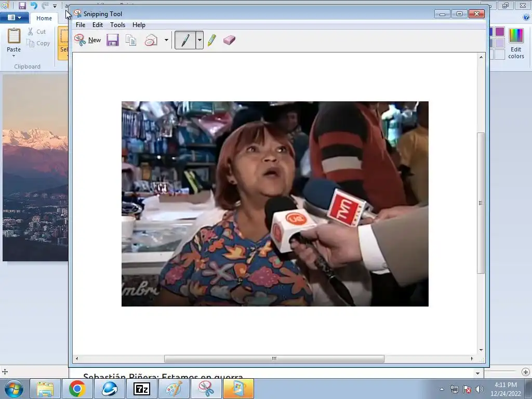Click the scroll left arrow in Snipping Tool
Viewport: 532px width, 399px height.
point(77,358)
